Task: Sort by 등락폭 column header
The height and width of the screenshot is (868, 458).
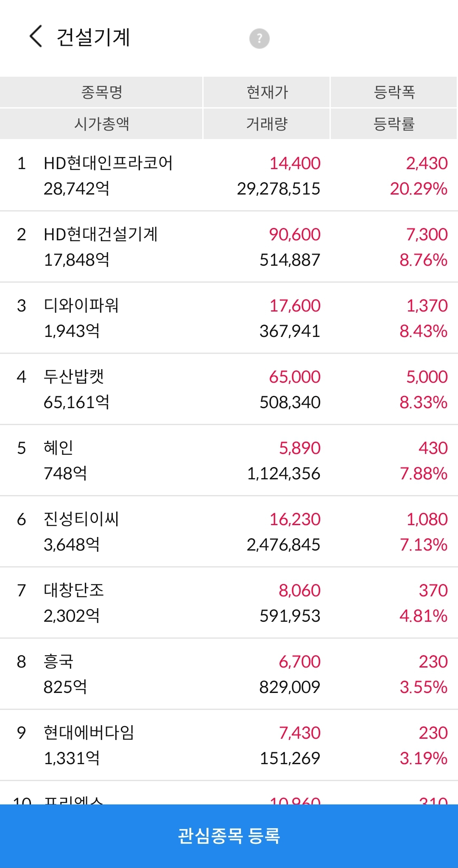Action: (x=394, y=92)
